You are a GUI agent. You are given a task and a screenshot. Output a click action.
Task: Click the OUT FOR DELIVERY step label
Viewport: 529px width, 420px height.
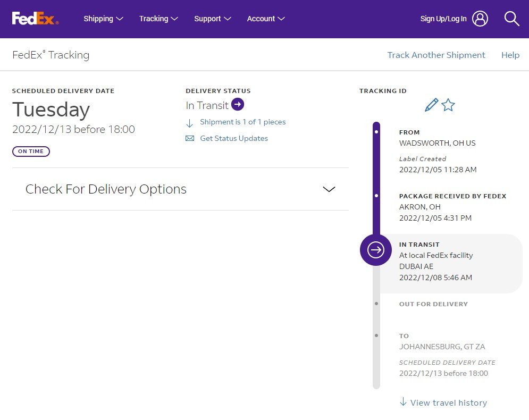point(433,304)
